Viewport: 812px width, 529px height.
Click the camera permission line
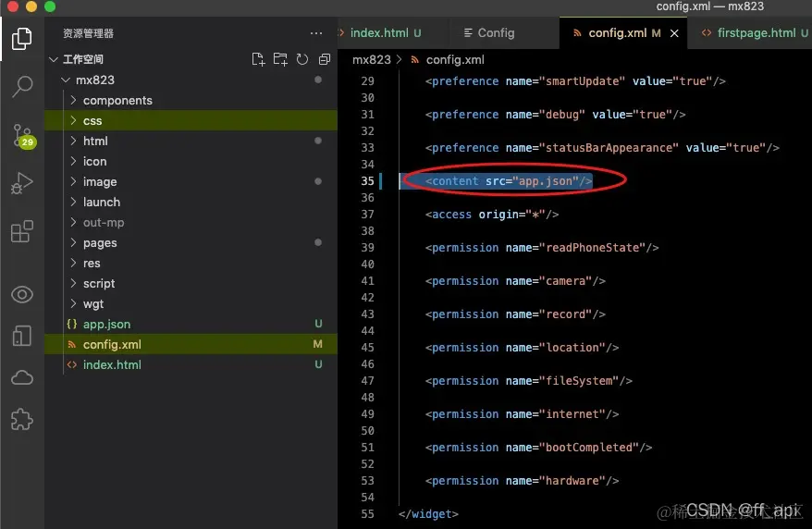515,281
